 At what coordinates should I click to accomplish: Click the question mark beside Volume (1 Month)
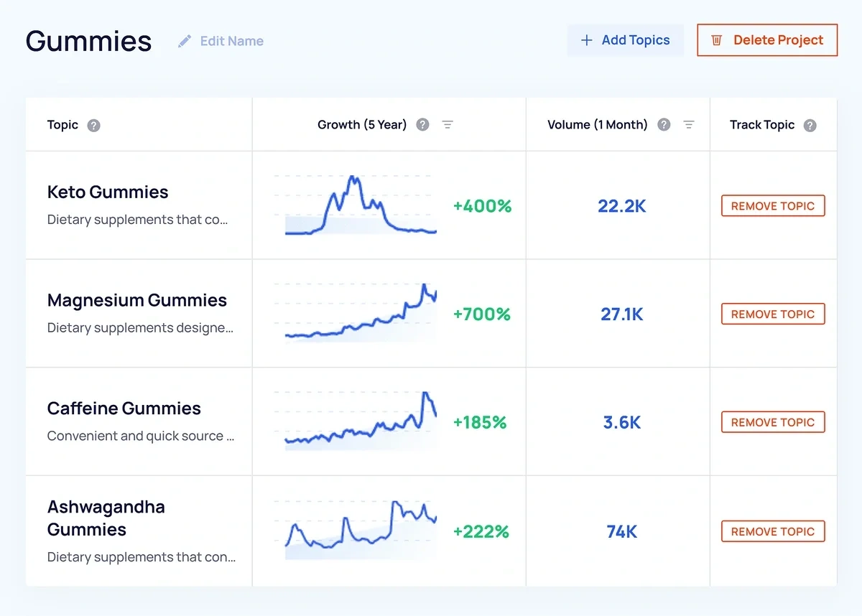664,124
